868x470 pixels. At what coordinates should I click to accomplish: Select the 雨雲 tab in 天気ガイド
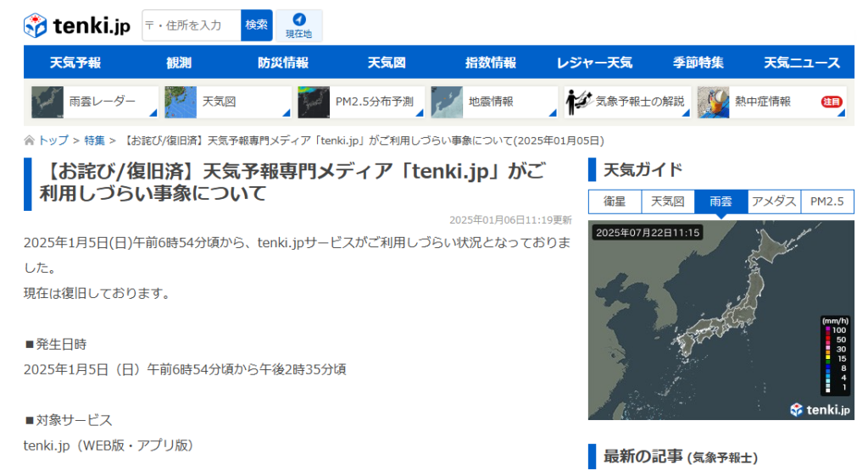pyautogui.click(x=721, y=202)
